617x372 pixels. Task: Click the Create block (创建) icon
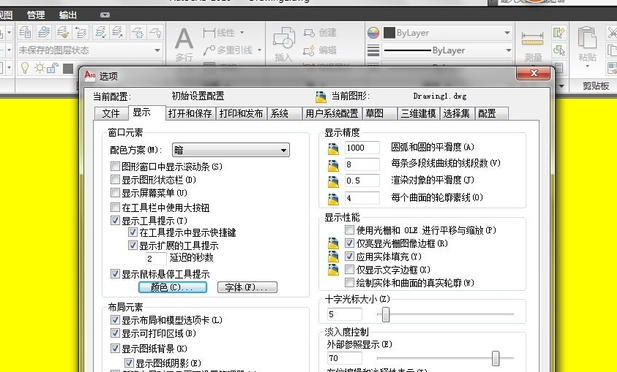tap(309, 33)
